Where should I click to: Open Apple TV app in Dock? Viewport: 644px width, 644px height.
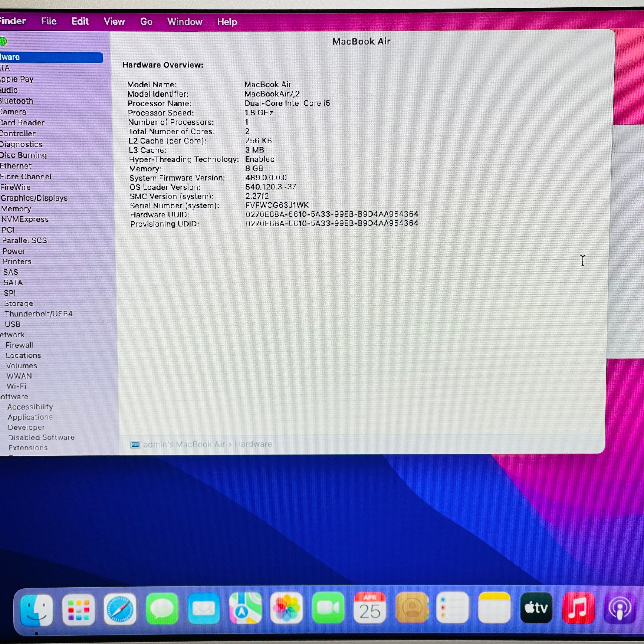coord(536,608)
